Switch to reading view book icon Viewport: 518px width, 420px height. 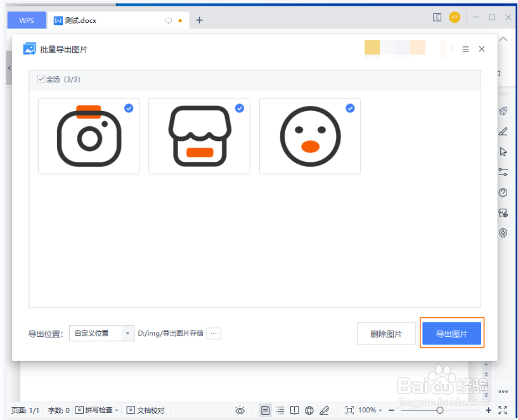(x=294, y=410)
